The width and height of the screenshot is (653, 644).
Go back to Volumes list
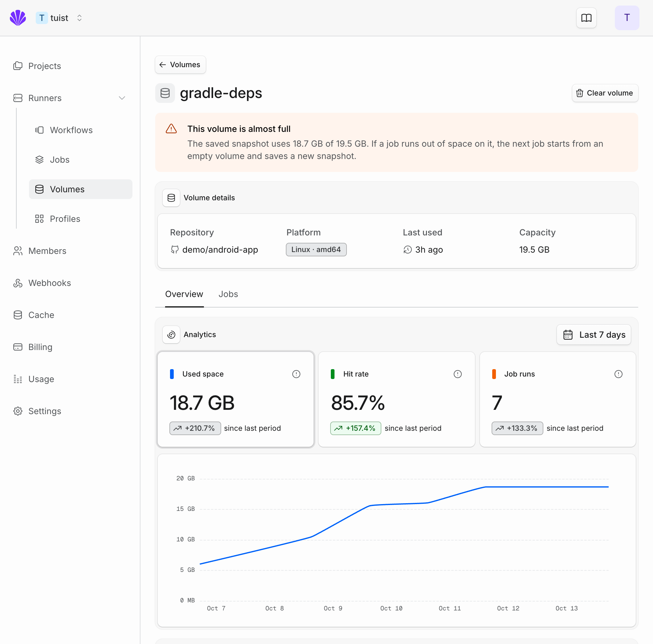180,65
